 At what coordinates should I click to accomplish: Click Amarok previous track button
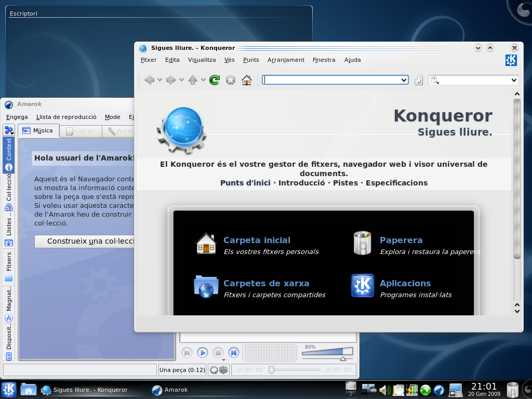(x=187, y=353)
